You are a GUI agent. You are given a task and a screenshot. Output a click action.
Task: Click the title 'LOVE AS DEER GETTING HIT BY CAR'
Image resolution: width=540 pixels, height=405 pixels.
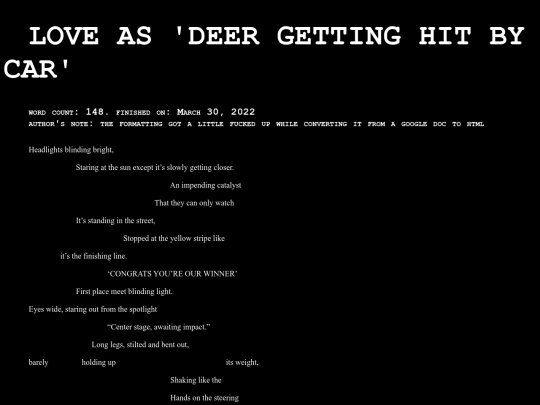point(264,52)
